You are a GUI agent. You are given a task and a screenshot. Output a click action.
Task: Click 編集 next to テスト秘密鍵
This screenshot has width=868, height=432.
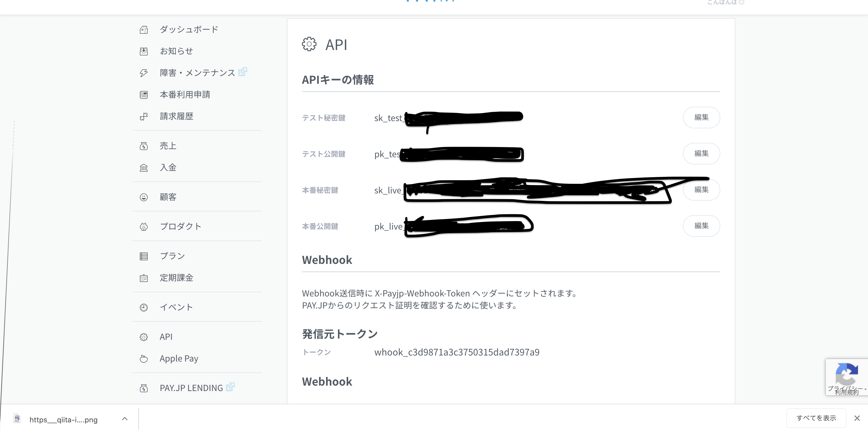tap(701, 117)
